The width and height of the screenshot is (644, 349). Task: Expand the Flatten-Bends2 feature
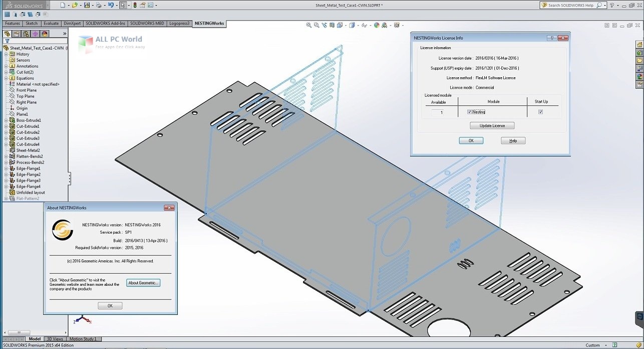pyautogui.click(x=6, y=156)
